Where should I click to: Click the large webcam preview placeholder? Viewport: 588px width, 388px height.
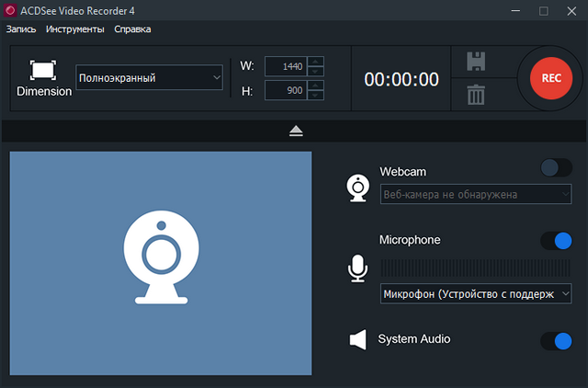pyautogui.click(x=161, y=263)
